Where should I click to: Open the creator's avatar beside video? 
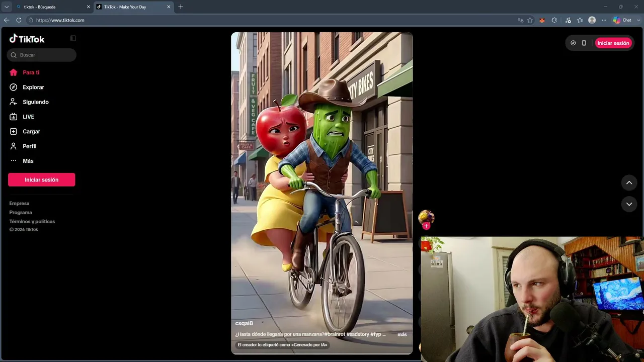click(x=426, y=217)
